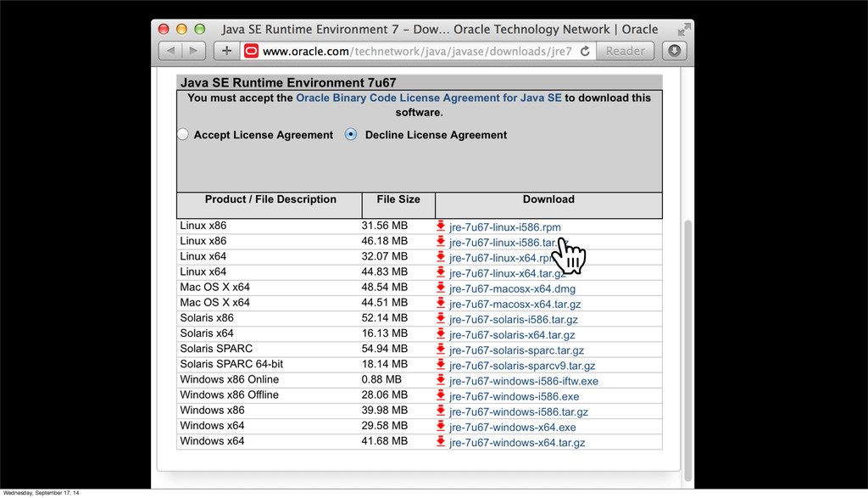Click jre-7u67-windows-x64.tar.gz download link

(516, 442)
